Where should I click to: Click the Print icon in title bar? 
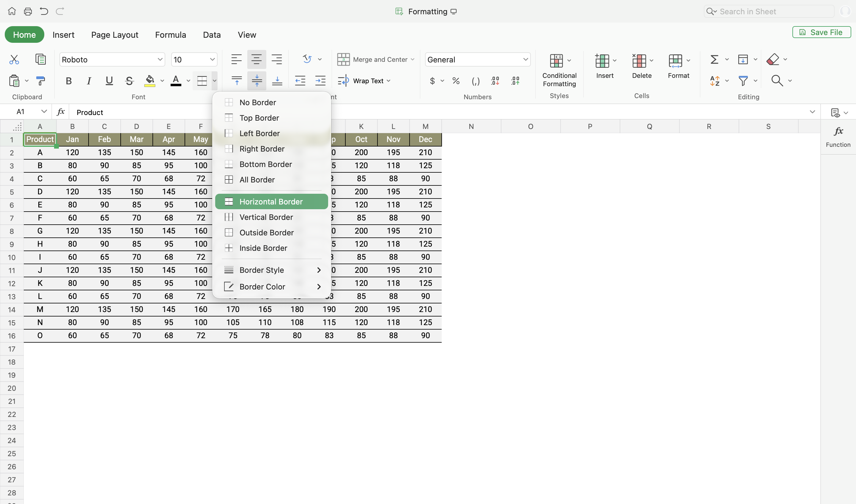[28, 12]
